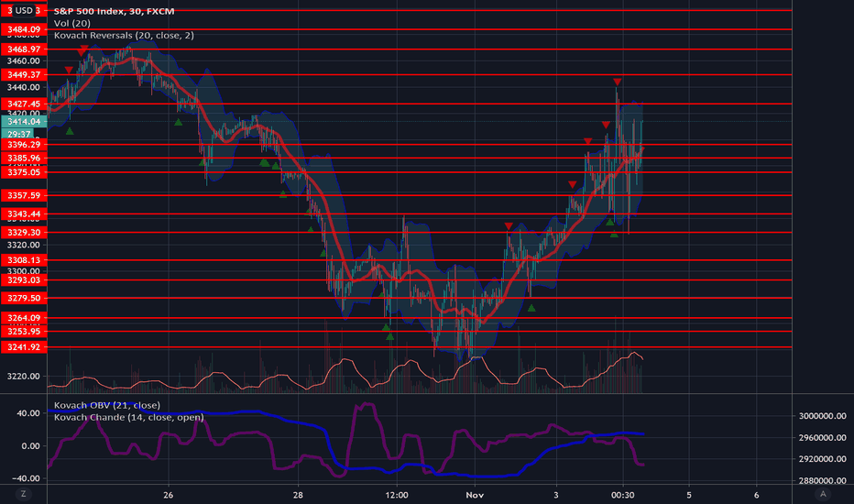Click the 00:30 label on the time axis
Screen dimensions: 854x504
pos(622,495)
